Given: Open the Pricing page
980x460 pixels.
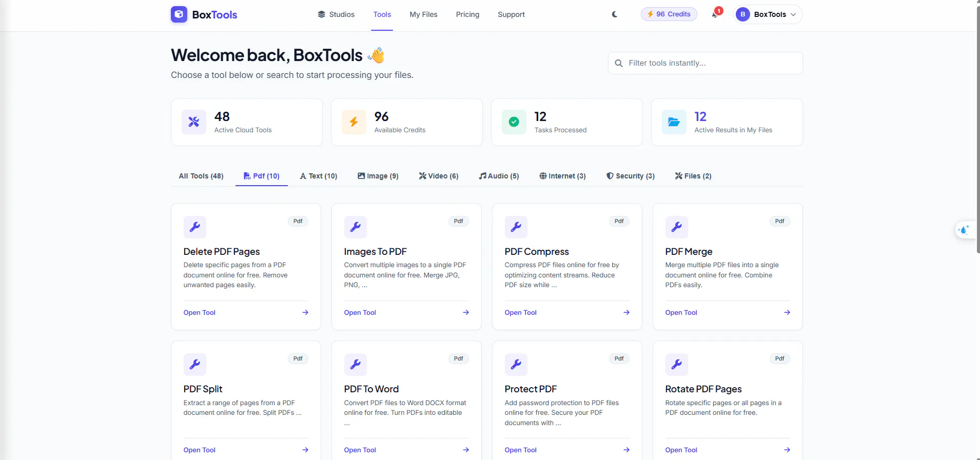Looking at the screenshot, I should click(467, 14).
